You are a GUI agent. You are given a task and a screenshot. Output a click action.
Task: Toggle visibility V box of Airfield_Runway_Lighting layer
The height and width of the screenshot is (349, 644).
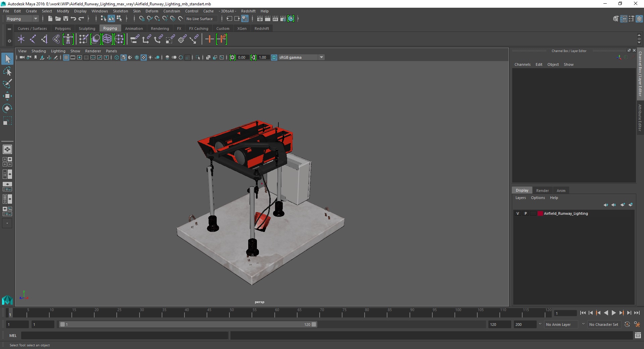point(518,213)
